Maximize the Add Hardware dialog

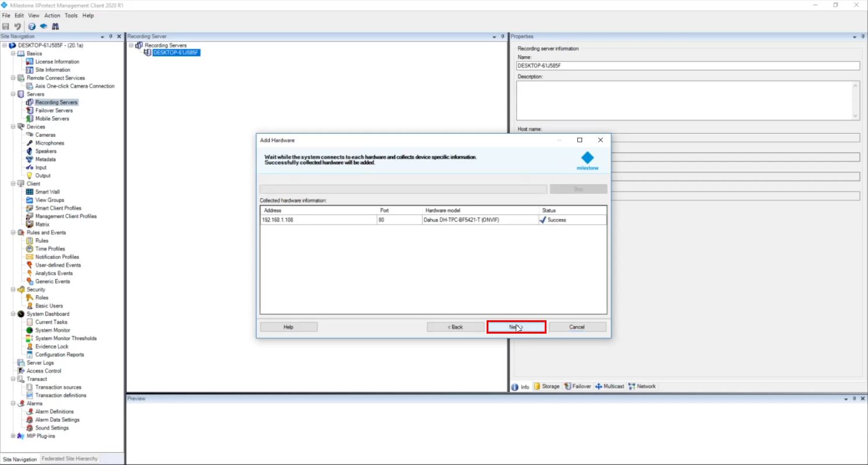(580, 140)
